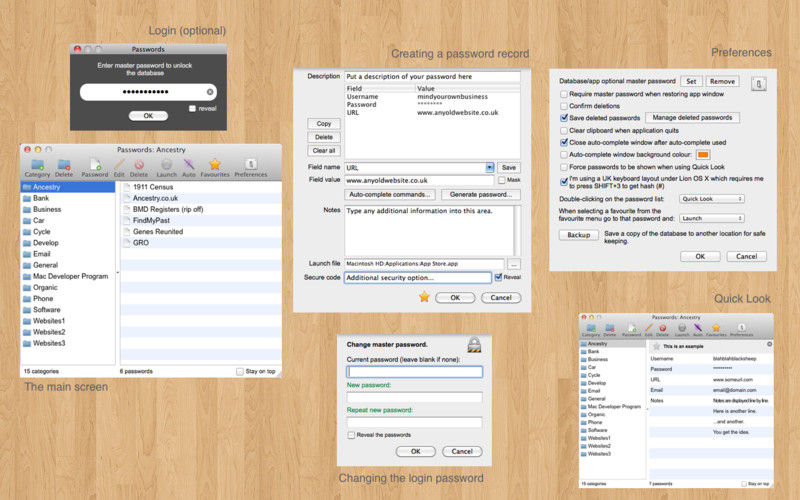This screenshot has width=800, height=500.
Task: Click star beside 'This is an example' title
Action: [656, 346]
